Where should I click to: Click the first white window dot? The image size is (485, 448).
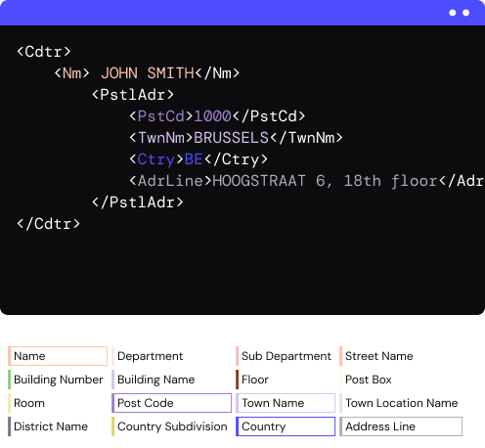click(453, 13)
